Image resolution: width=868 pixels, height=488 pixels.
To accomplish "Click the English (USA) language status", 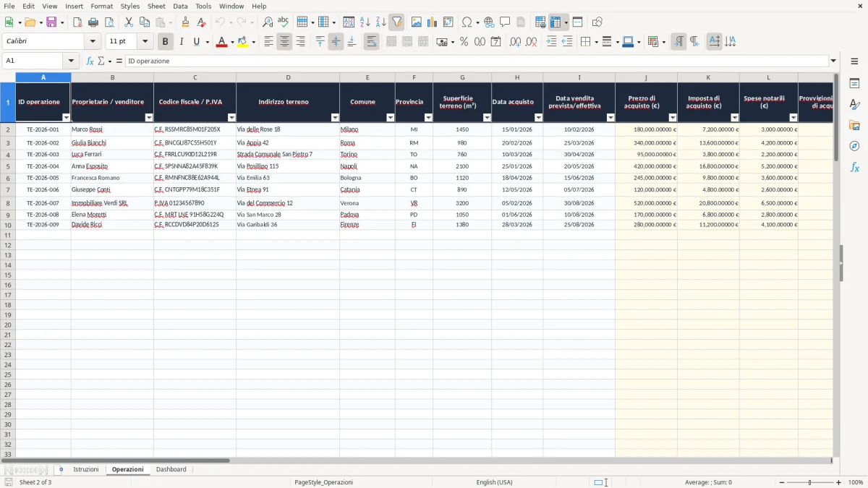I will tap(494, 482).
